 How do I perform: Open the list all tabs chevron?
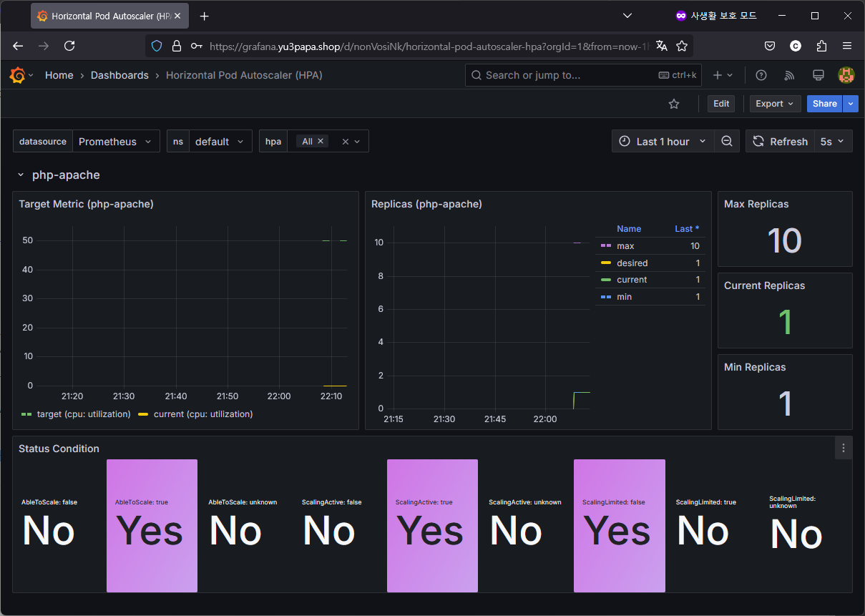[x=627, y=16]
